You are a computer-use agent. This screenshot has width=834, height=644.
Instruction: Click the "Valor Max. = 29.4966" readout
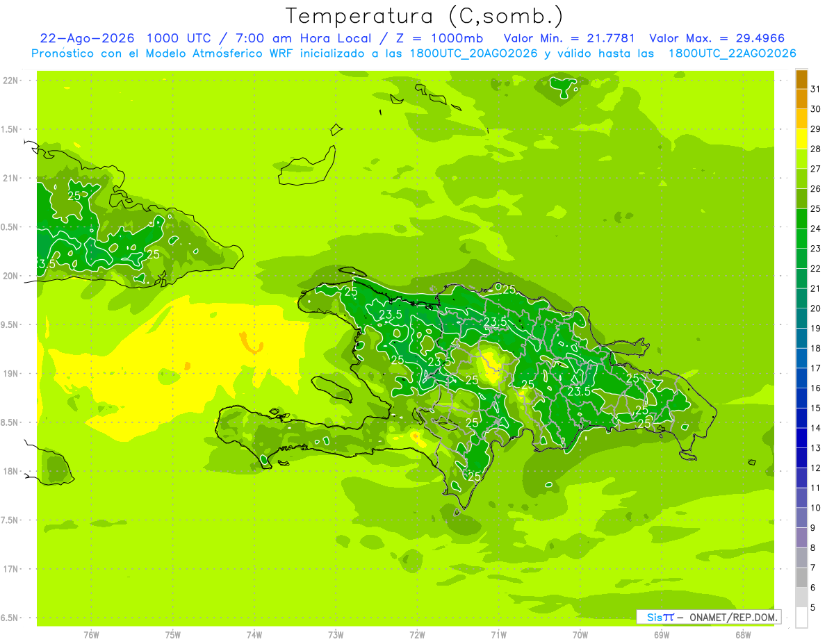(717, 38)
